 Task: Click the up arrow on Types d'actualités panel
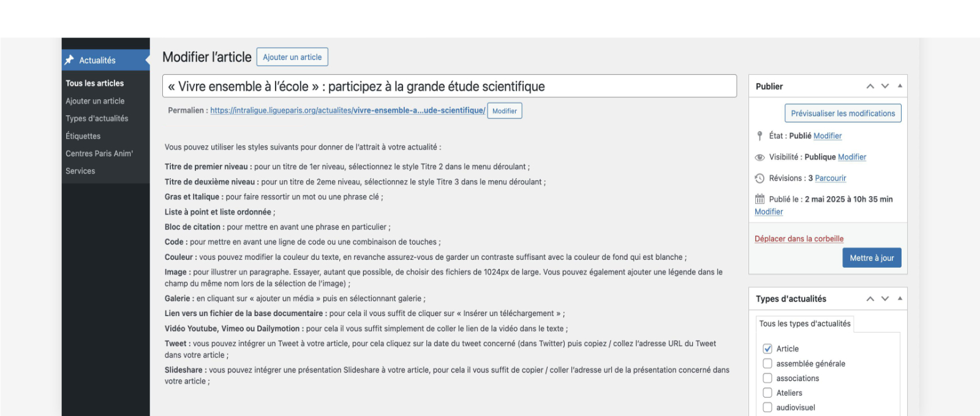click(870, 299)
